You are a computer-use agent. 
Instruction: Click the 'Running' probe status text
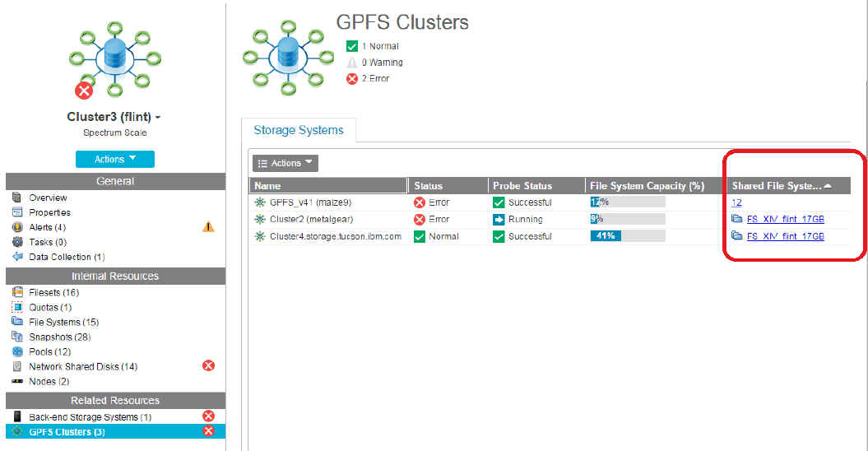tap(526, 220)
